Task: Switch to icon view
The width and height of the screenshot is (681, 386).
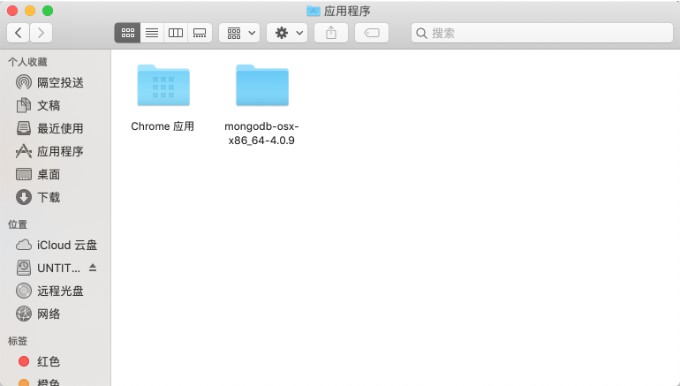Action: pyautogui.click(x=127, y=33)
